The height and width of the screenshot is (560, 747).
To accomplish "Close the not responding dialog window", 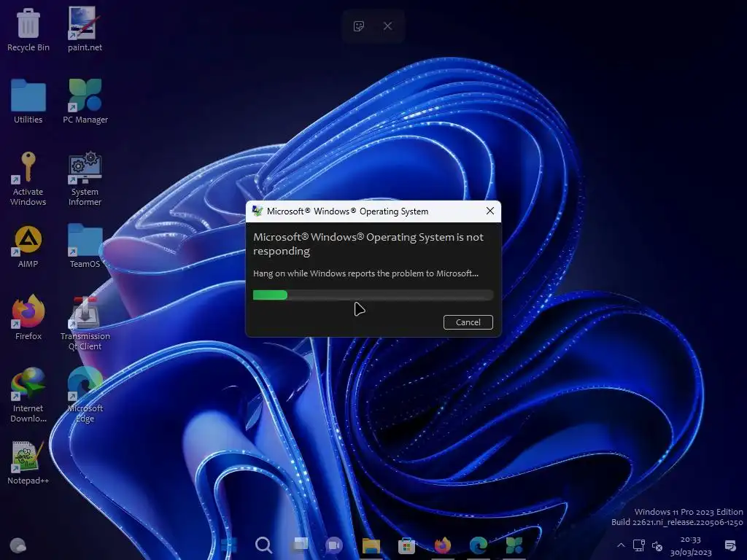I will point(489,211).
